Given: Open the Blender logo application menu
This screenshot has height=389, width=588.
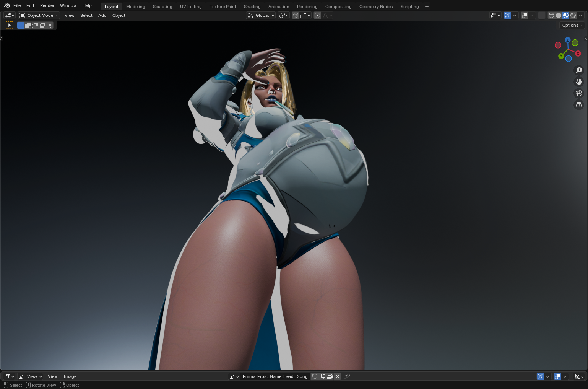Looking at the screenshot, I should pos(7,5).
